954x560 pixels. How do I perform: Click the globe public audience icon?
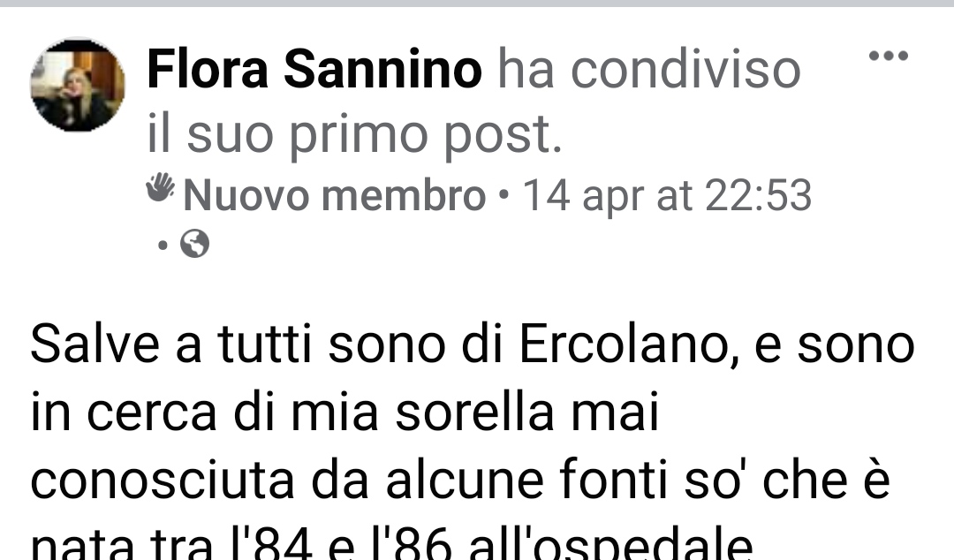tap(194, 244)
